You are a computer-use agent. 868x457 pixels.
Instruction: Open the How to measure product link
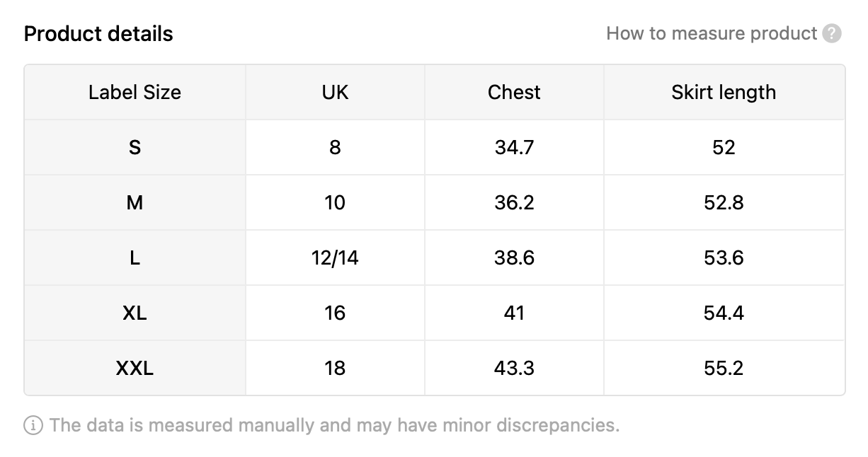point(712,33)
